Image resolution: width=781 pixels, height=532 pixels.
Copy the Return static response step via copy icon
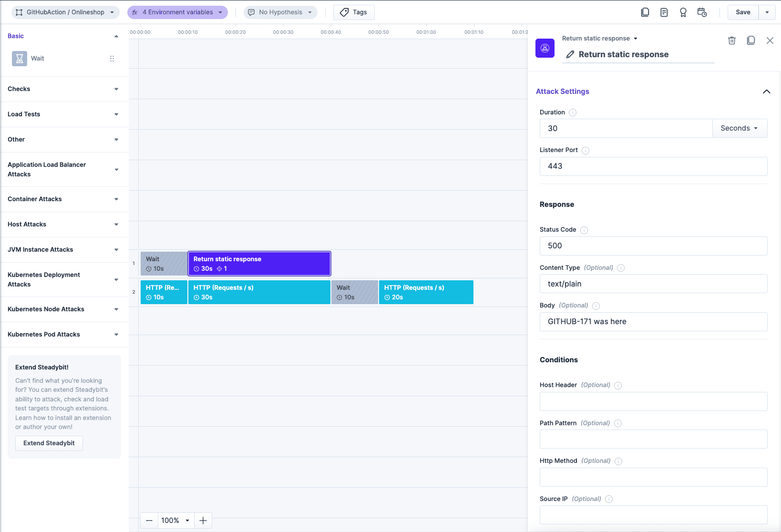tap(751, 41)
